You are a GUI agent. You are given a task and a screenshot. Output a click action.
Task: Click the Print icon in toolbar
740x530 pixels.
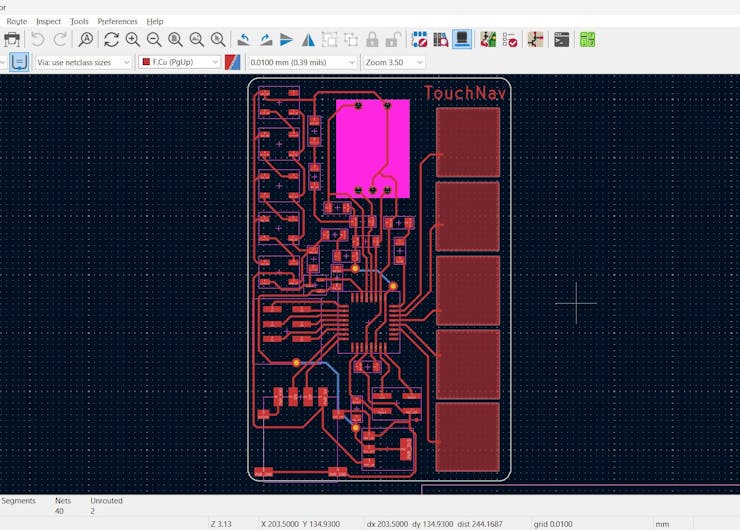click(x=12, y=40)
